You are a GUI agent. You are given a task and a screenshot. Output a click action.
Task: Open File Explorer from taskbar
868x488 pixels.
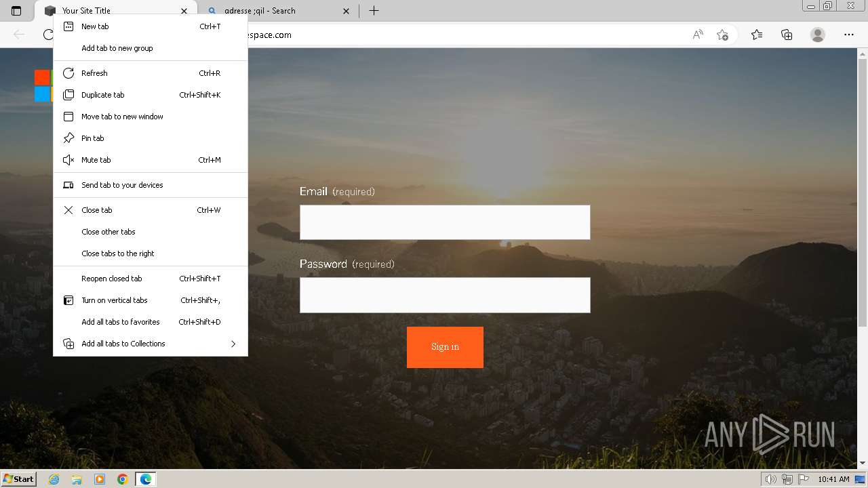pos(77,479)
